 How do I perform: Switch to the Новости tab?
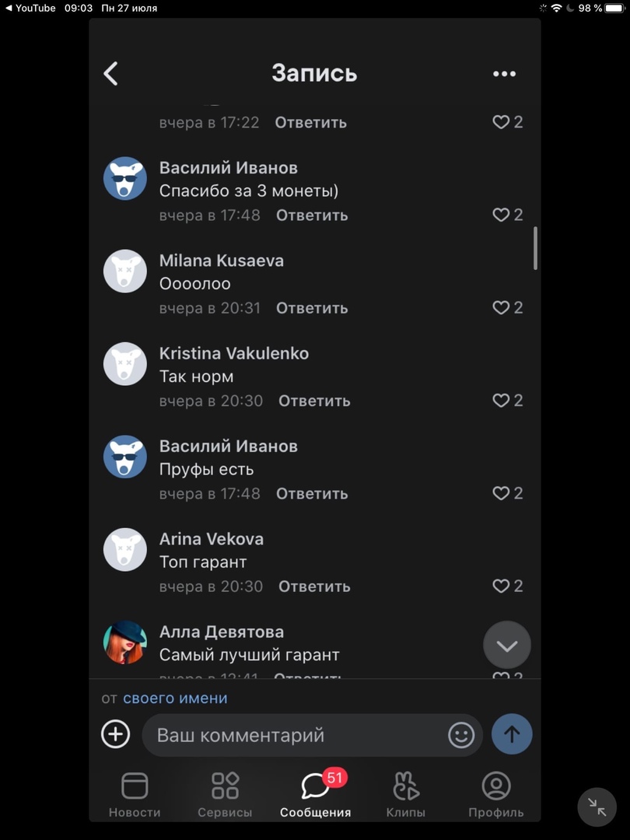tap(135, 795)
